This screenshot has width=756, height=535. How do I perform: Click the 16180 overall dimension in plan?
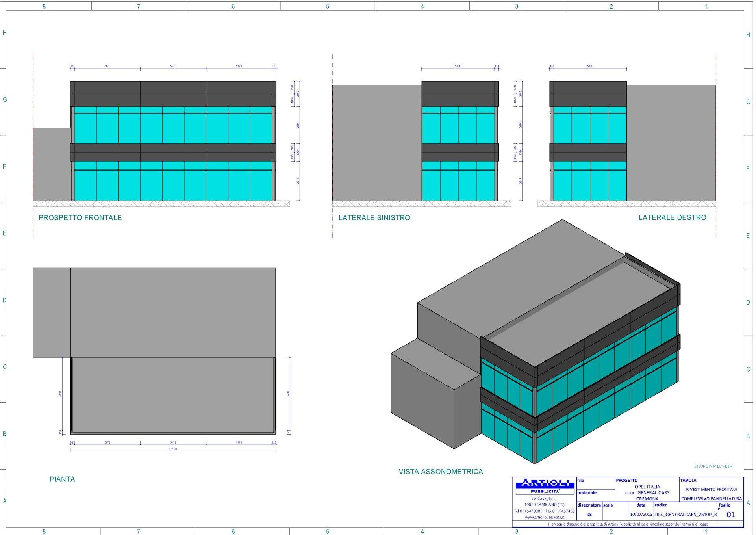173,449
